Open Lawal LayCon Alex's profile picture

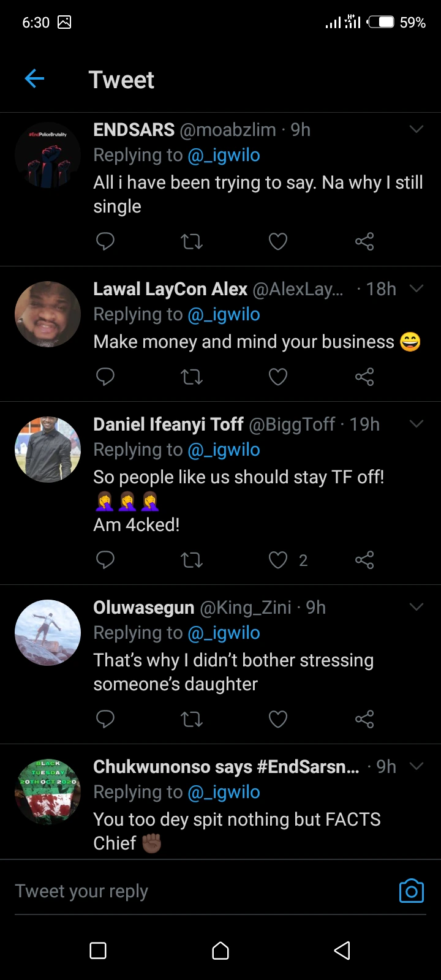(x=48, y=314)
